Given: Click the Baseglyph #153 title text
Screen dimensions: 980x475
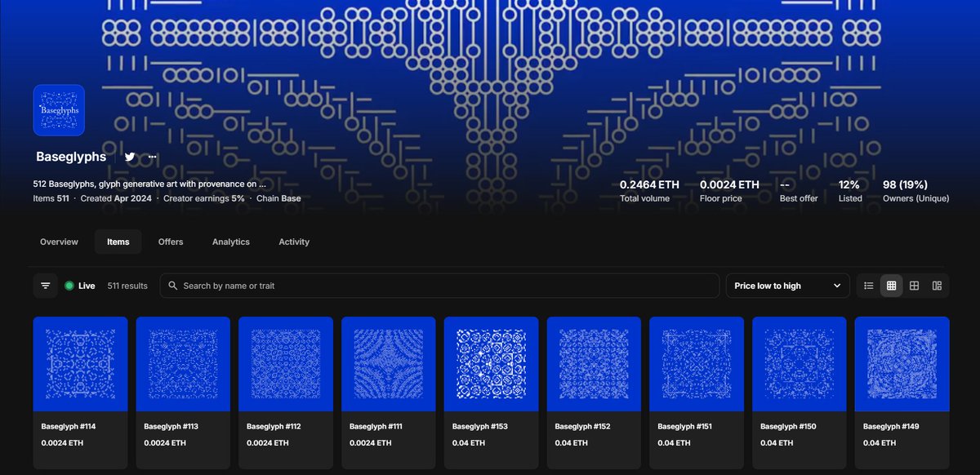Looking at the screenshot, I should 479,427.
